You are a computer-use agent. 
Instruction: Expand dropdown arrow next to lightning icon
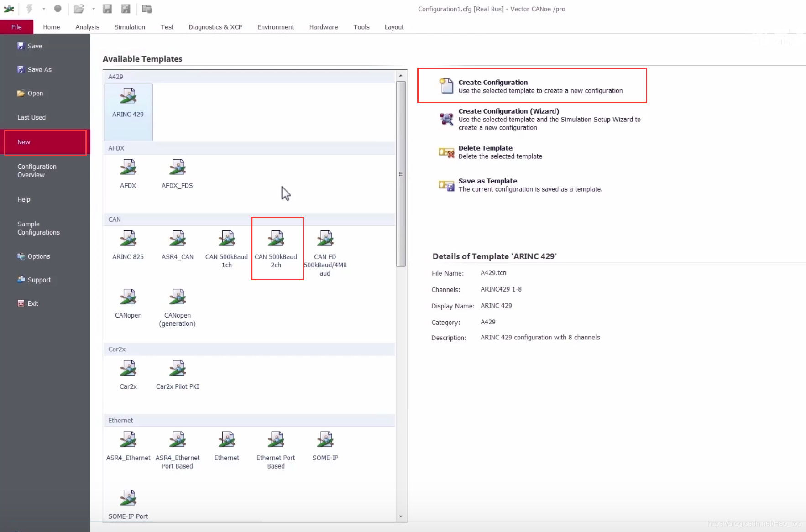coord(44,9)
